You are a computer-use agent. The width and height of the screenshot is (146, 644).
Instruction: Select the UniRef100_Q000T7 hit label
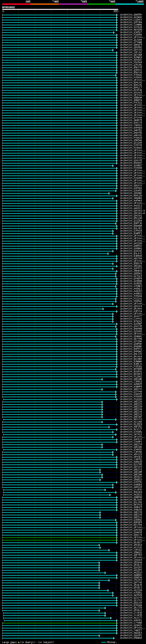(131, 316)
